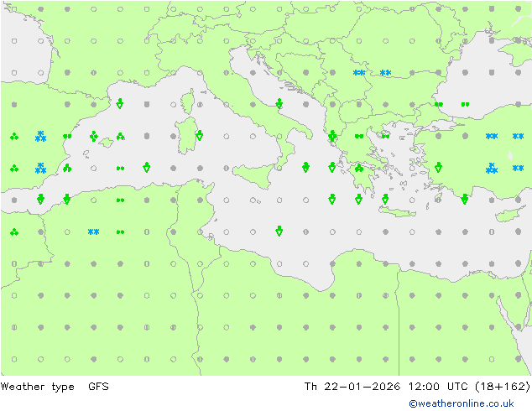This screenshot has width=532, height=411.
Task: Click the island of Crete
Action: point(397,211)
